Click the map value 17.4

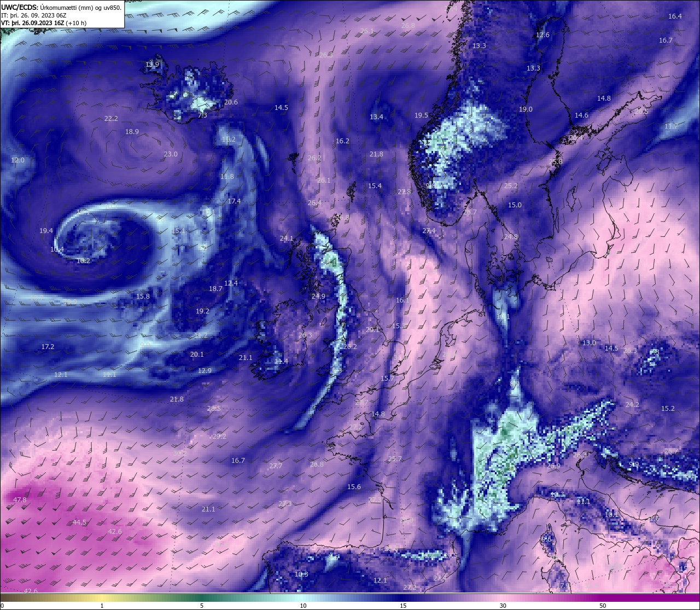[x=234, y=201]
